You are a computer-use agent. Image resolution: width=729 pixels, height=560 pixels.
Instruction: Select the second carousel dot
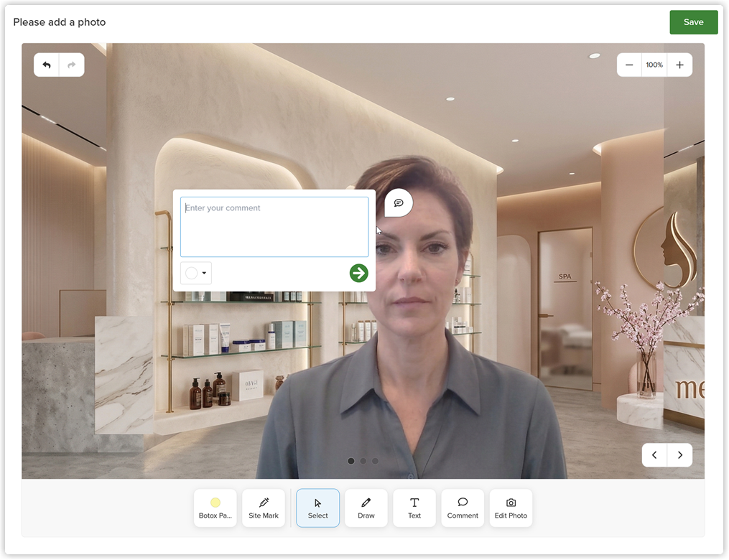363,461
